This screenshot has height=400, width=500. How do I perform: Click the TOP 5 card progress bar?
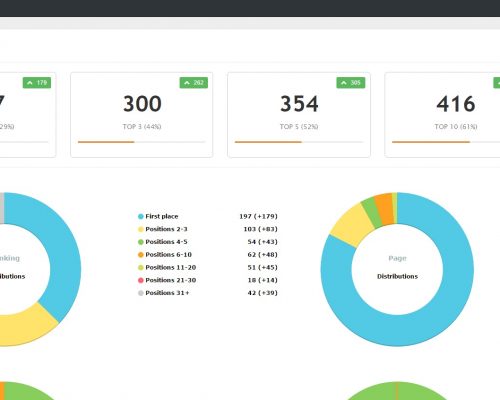(x=299, y=142)
